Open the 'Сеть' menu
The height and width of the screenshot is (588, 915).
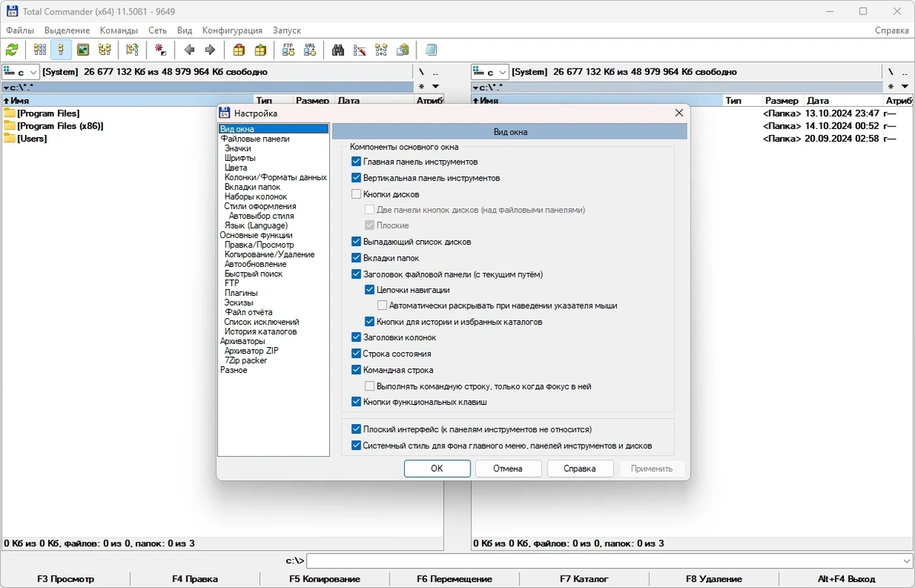pos(158,31)
